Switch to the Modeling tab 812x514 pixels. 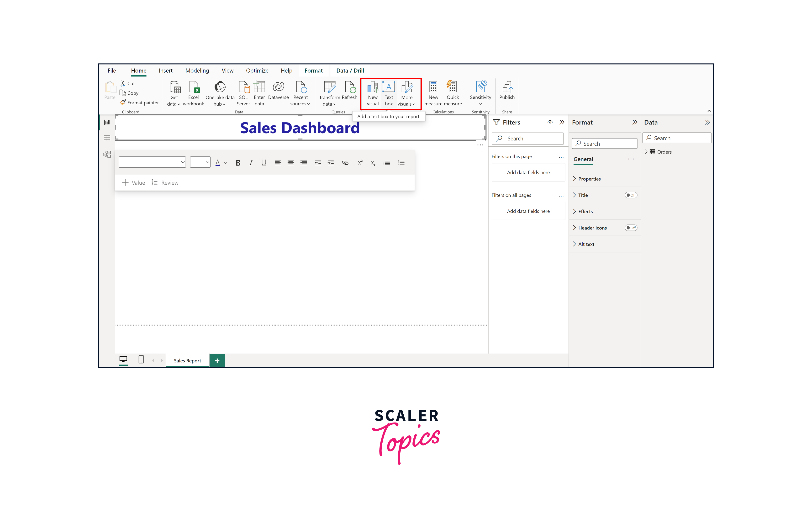pyautogui.click(x=197, y=70)
